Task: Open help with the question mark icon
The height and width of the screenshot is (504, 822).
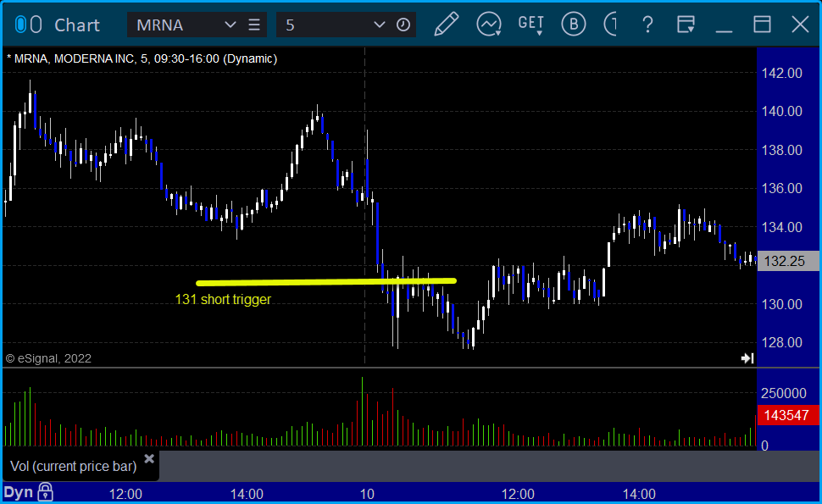Action: coord(647,25)
